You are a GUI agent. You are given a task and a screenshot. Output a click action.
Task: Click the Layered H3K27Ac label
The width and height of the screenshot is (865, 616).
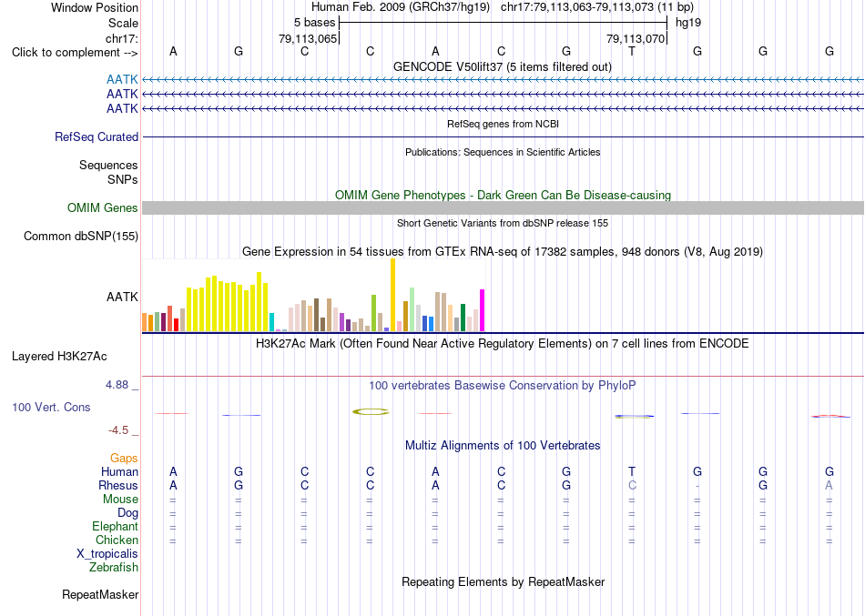pos(59,357)
